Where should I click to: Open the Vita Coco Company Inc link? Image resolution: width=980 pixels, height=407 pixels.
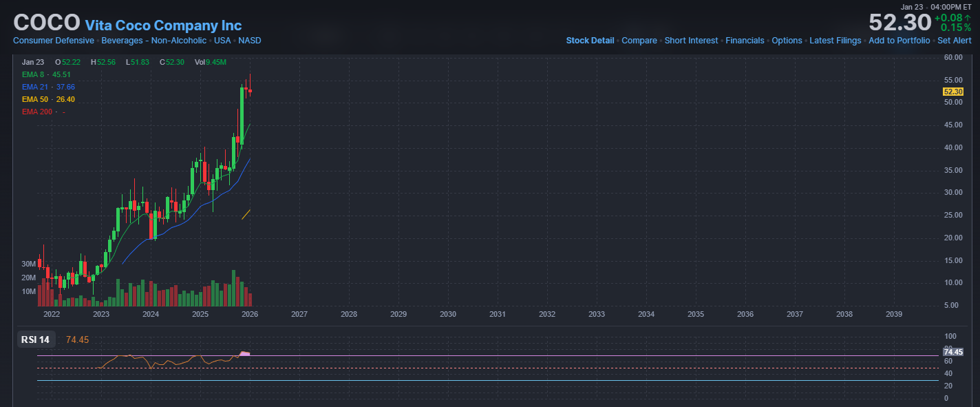click(x=163, y=25)
